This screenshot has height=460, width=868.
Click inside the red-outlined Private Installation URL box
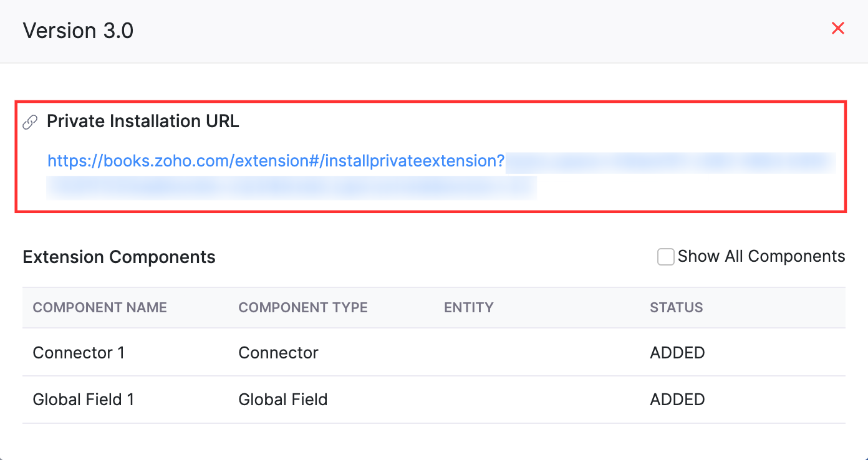click(430, 156)
